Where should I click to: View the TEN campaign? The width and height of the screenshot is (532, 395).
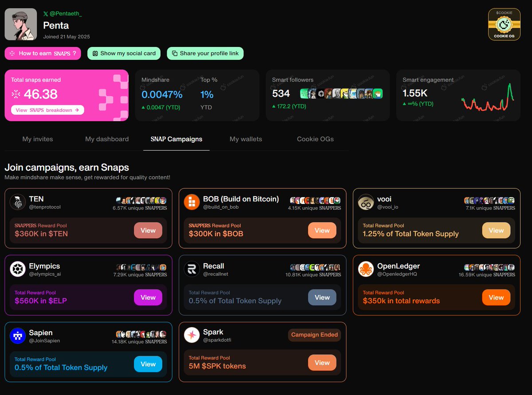tap(148, 231)
